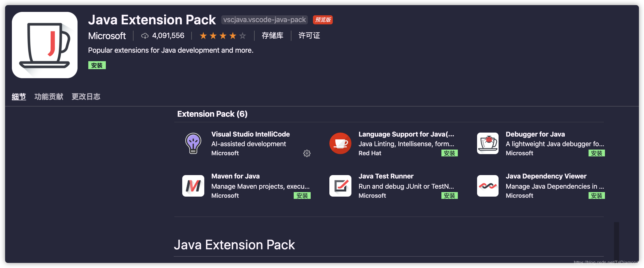Open Java Dependency Viewer title
644x268 pixels.
546,176
